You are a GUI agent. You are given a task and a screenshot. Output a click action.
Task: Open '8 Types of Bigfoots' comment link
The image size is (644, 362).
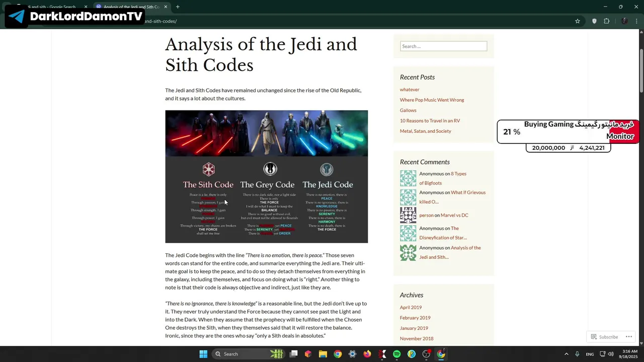click(443, 178)
